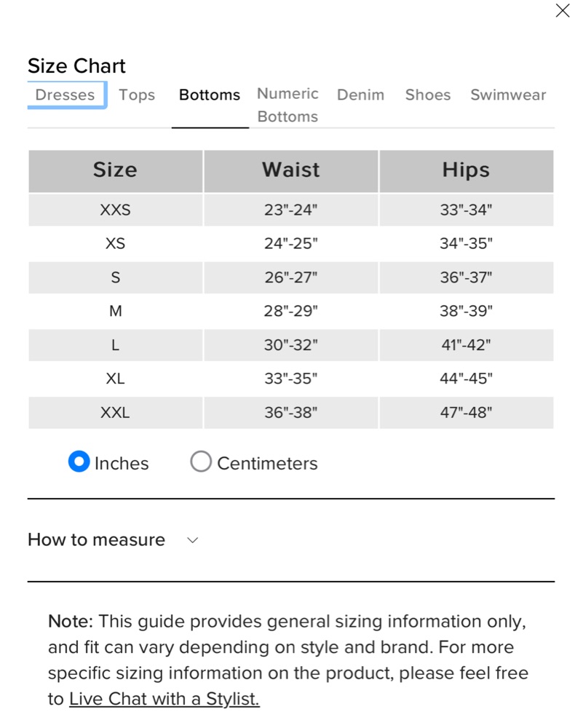Screen dimensions: 583x728
Task: Select the Bottoms tab
Action: click(210, 95)
